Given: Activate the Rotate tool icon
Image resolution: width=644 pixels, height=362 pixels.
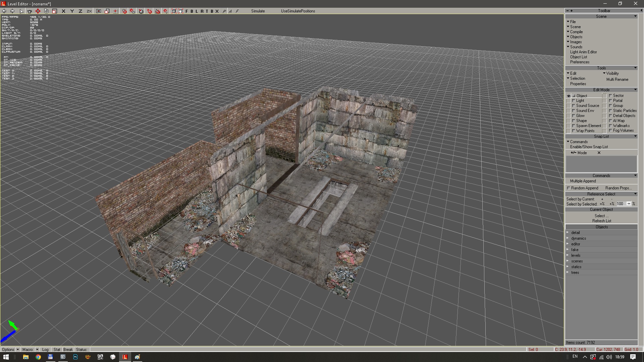Looking at the screenshot, I should point(46,11).
